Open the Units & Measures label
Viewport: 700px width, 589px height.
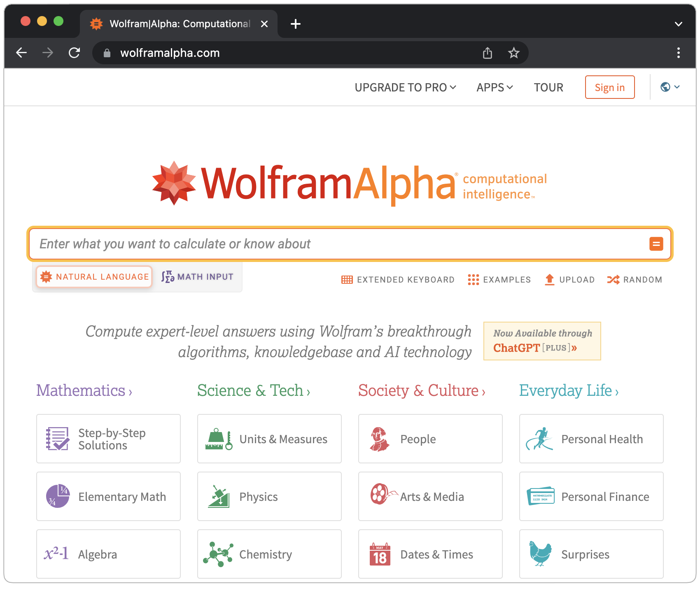click(x=283, y=439)
